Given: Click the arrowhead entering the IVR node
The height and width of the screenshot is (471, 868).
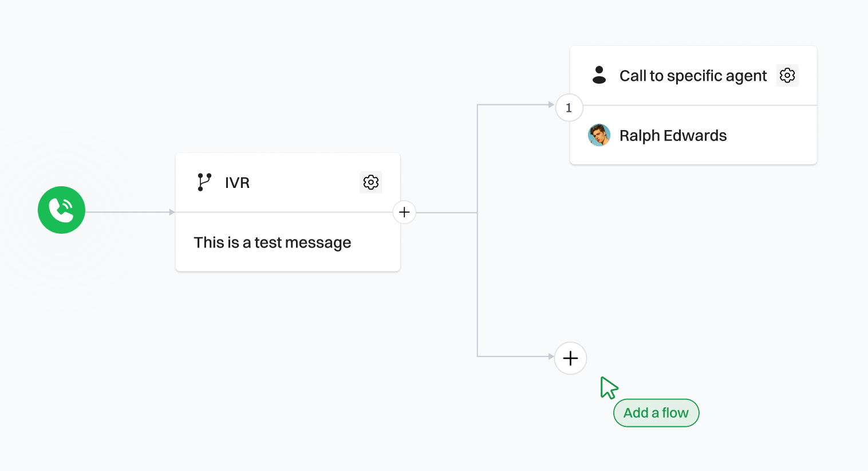Looking at the screenshot, I should (172, 212).
